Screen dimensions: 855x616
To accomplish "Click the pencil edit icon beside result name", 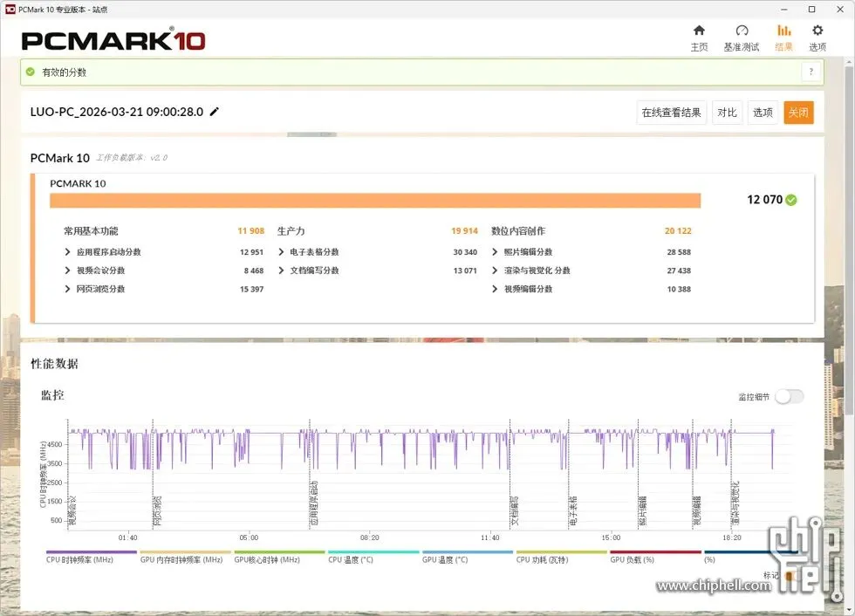I will [215, 112].
